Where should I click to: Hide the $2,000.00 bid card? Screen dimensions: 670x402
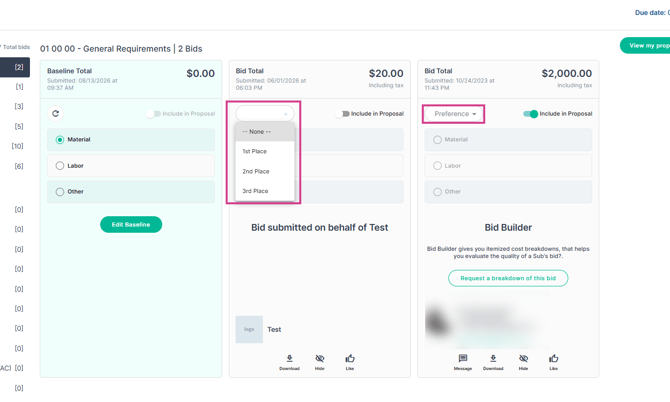[523, 362]
